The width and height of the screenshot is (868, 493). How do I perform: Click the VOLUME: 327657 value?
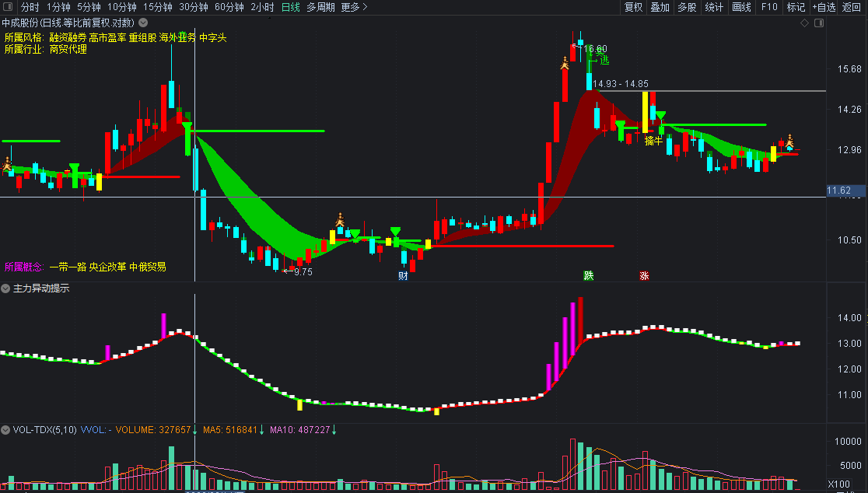point(152,429)
